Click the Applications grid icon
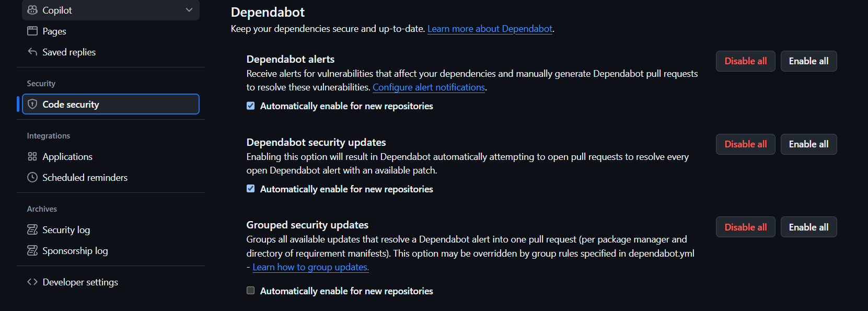868x311 pixels. pos(32,156)
